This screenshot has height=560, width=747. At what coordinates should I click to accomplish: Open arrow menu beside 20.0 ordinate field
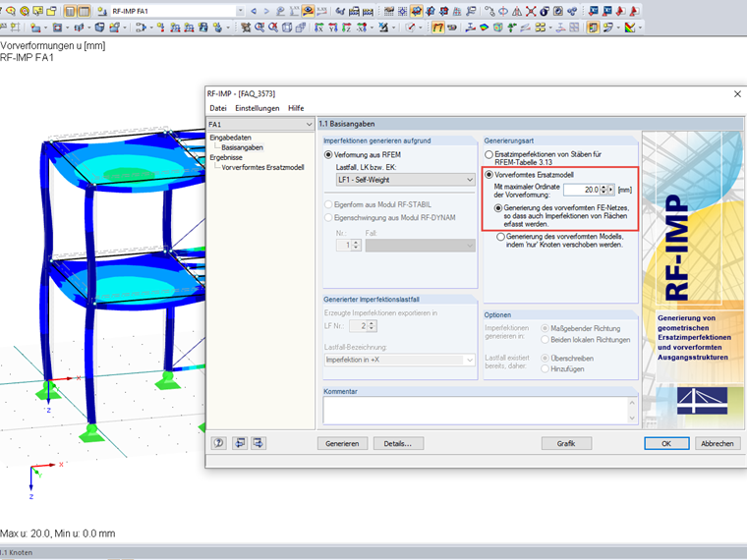click(x=611, y=190)
